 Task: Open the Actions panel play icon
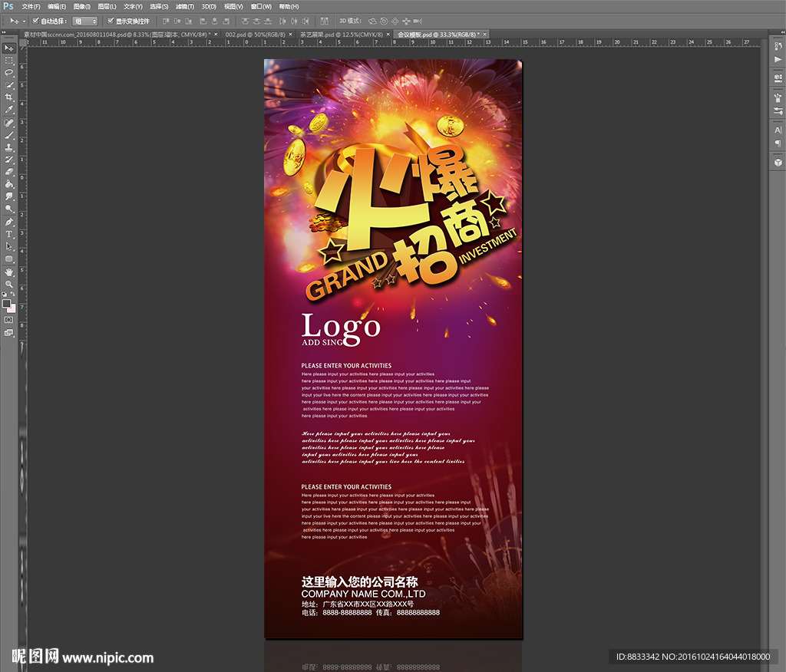[x=778, y=59]
